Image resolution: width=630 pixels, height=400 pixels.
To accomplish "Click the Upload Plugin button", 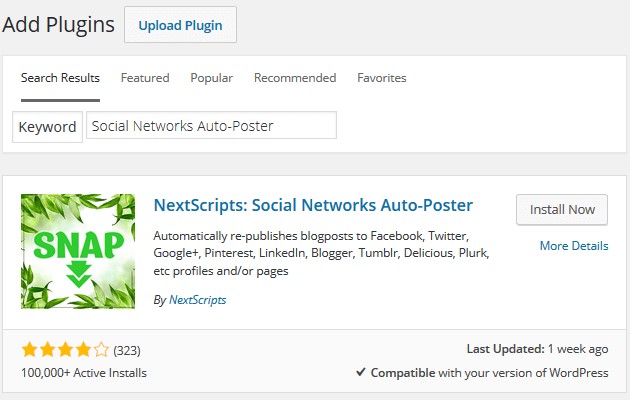I will 180,24.
